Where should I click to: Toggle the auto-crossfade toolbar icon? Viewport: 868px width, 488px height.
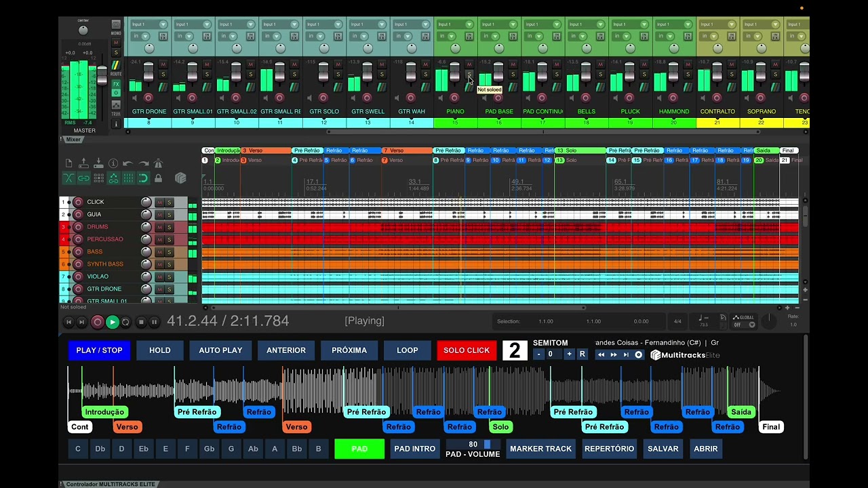68,178
